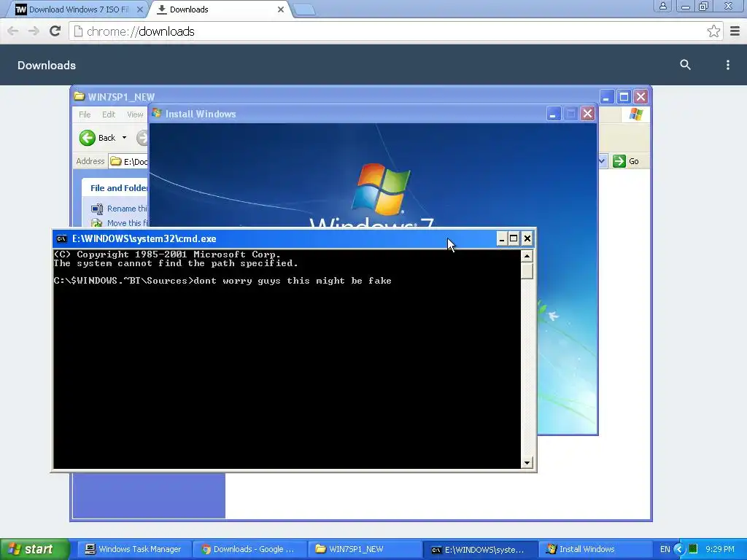Viewport: 747px width, 560px height.
Task: Click the Chrome profile person icon
Action: [x=662, y=6]
